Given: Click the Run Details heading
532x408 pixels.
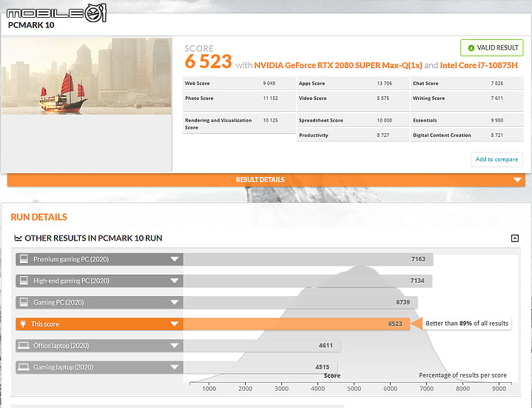Looking at the screenshot, I should tap(39, 217).
